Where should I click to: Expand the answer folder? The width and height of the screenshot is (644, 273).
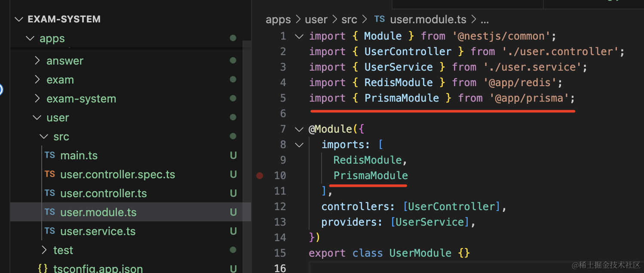[37, 61]
